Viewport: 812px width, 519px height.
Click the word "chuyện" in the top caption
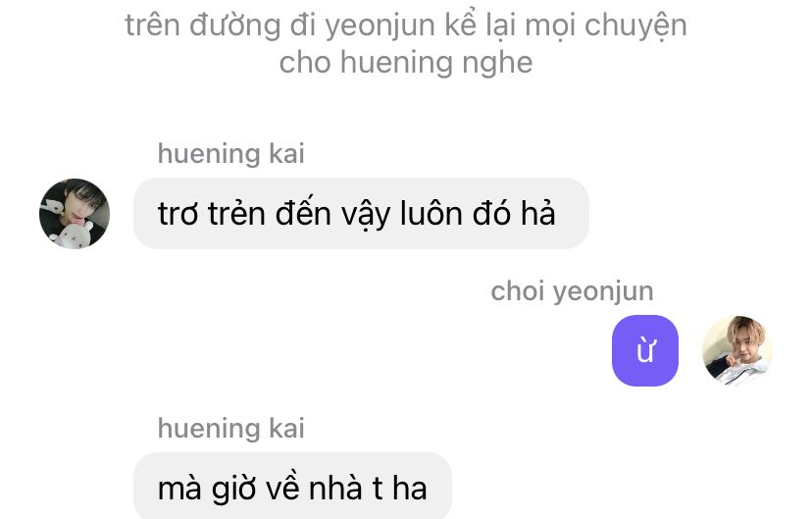(x=635, y=26)
